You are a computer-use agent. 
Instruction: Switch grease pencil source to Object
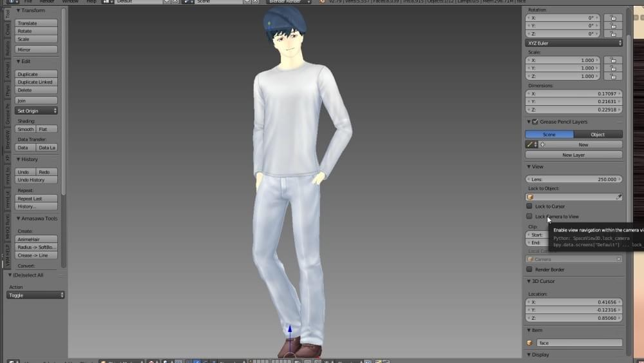[x=598, y=134]
